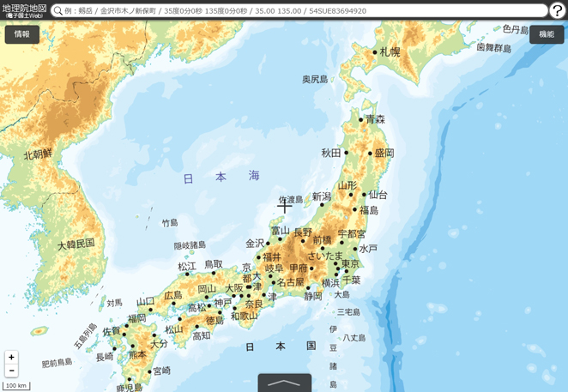568x392 pixels.
Task: Click the 仙台 city label
Action: pos(378,195)
